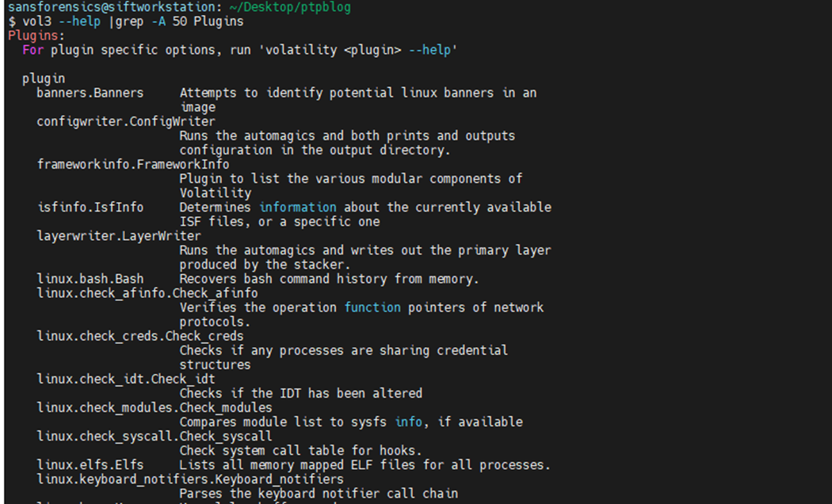Click the highlighted word information
Screen dimensions: 832x504
[x=298, y=208]
